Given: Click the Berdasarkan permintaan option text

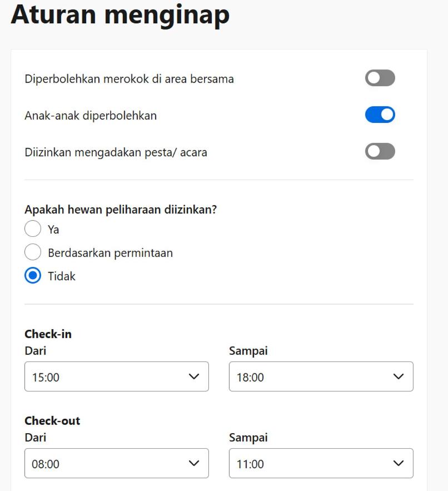Looking at the screenshot, I should (110, 253).
